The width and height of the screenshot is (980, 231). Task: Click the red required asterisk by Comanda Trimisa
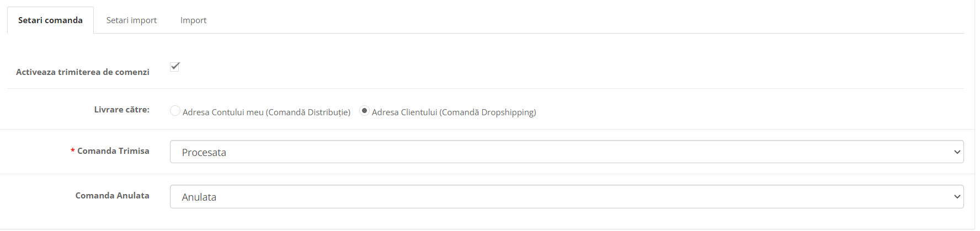pos(72,152)
